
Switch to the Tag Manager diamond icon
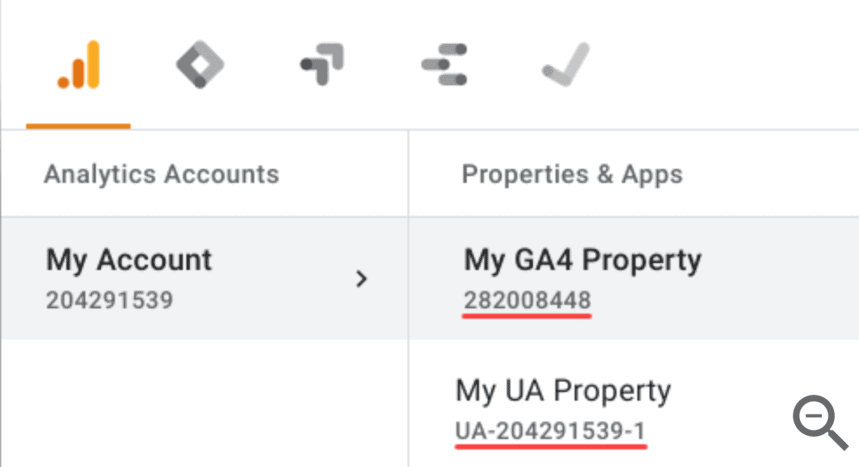click(x=200, y=66)
